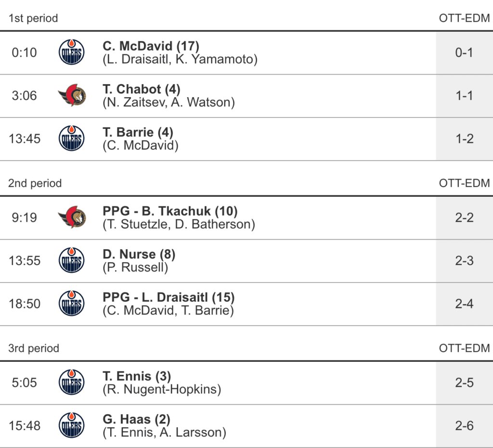Click Oilers logo beside D. Nurse goal

[x=71, y=261]
